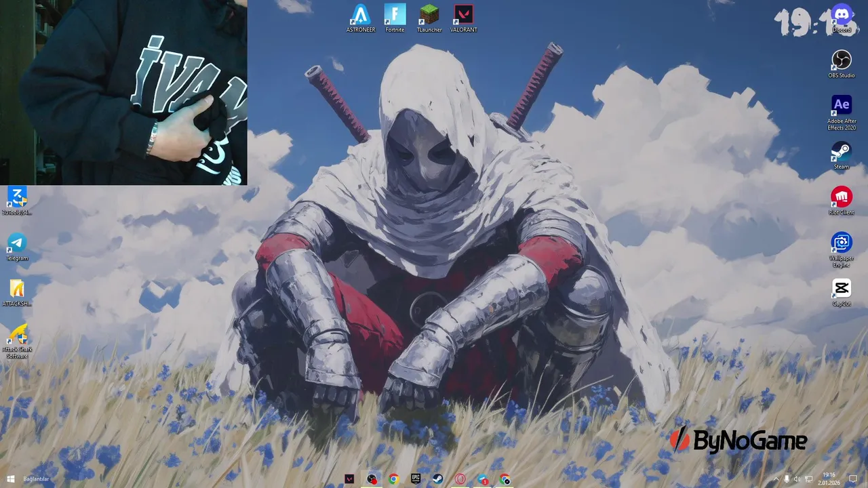Open the Windows Start menu
The width and height of the screenshot is (868, 488).
coord(10,479)
